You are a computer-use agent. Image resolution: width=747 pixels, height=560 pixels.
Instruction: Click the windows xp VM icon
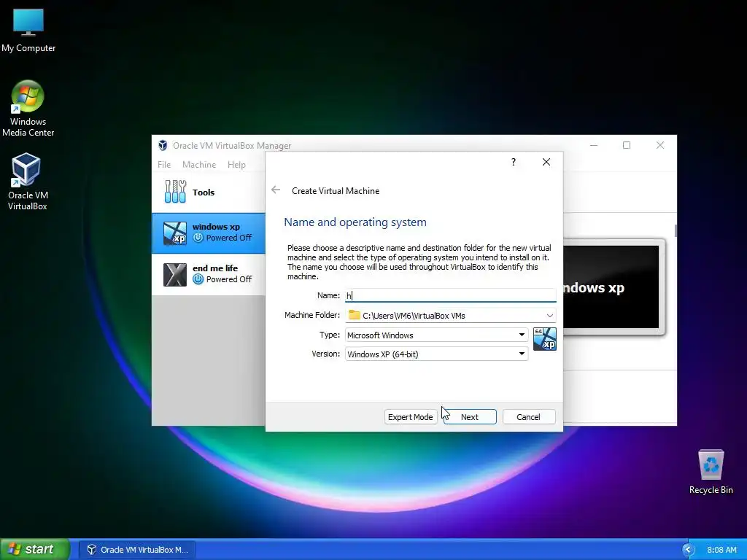(x=175, y=233)
